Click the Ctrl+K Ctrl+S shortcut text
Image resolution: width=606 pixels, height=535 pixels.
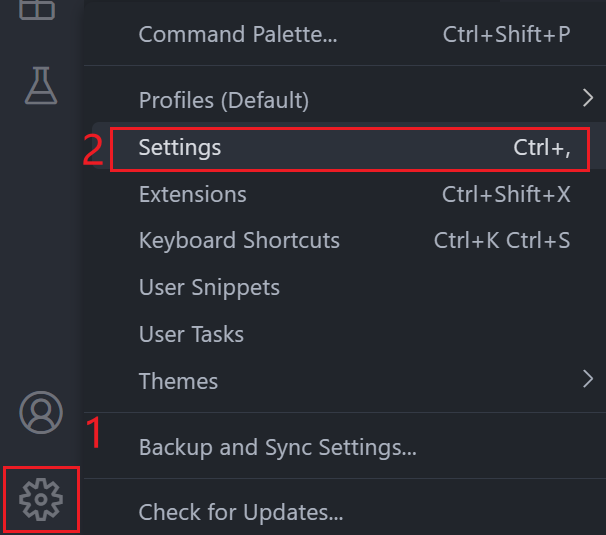(x=502, y=241)
